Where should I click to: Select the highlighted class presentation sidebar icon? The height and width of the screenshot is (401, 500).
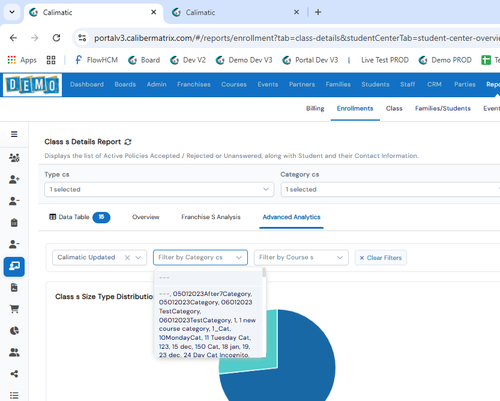(14, 267)
